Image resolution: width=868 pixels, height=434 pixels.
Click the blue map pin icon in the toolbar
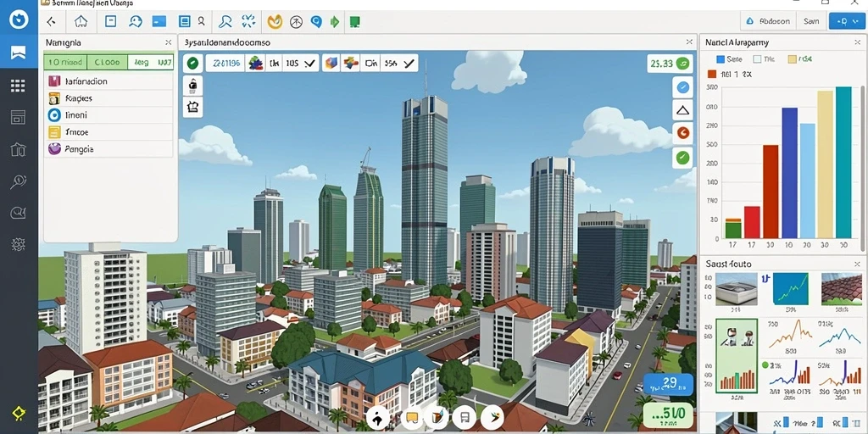(316, 21)
